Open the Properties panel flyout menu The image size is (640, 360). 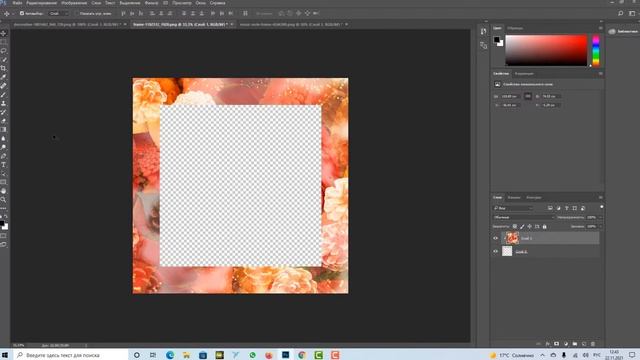click(x=600, y=73)
